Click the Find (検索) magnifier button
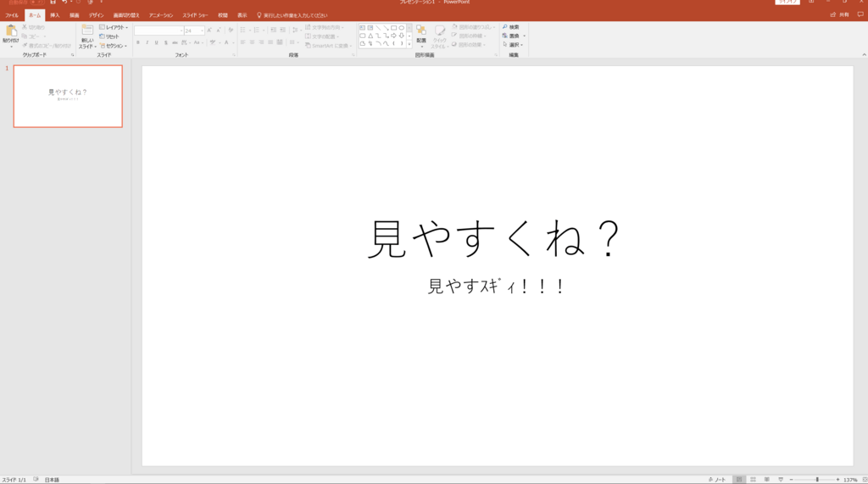This screenshot has height=484, width=868. coord(510,26)
